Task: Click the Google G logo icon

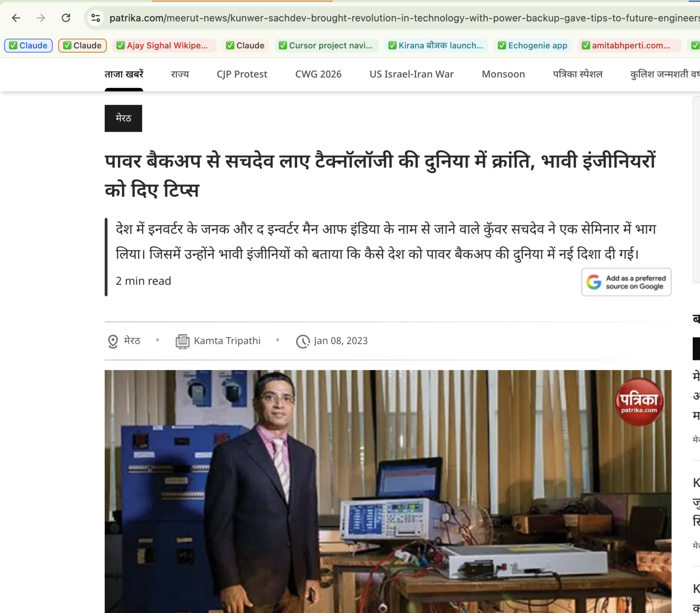Action: tap(594, 282)
